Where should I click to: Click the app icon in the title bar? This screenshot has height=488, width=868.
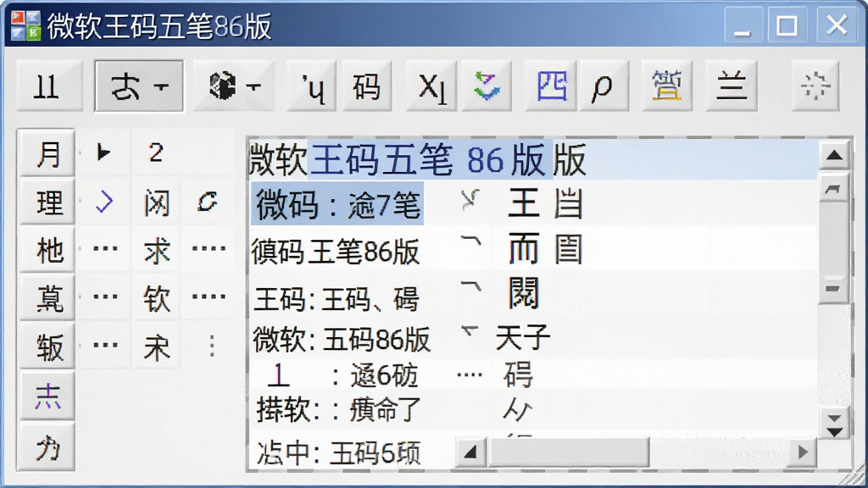click(26, 25)
